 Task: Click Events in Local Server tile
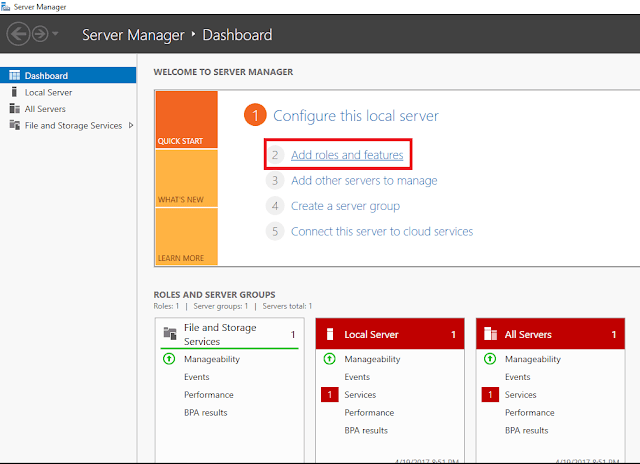pyautogui.click(x=357, y=377)
